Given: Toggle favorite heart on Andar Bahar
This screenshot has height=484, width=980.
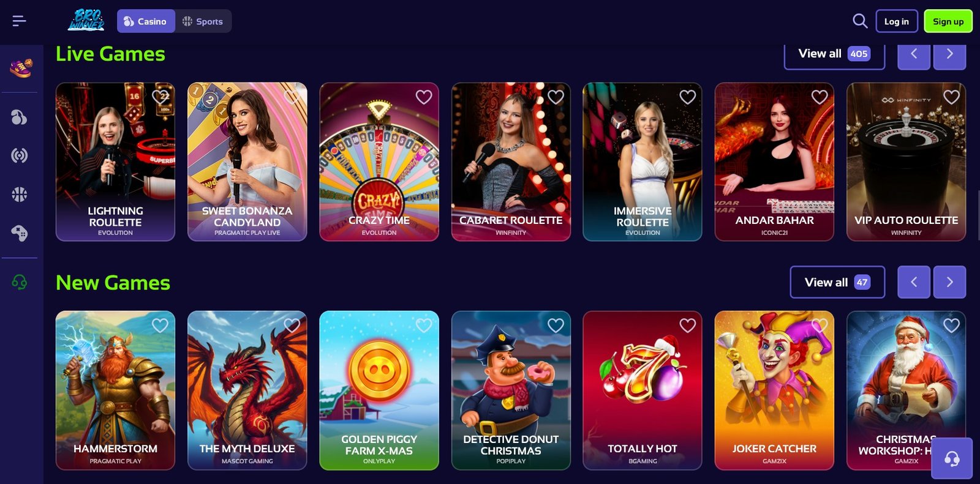Looking at the screenshot, I should tap(820, 97).
